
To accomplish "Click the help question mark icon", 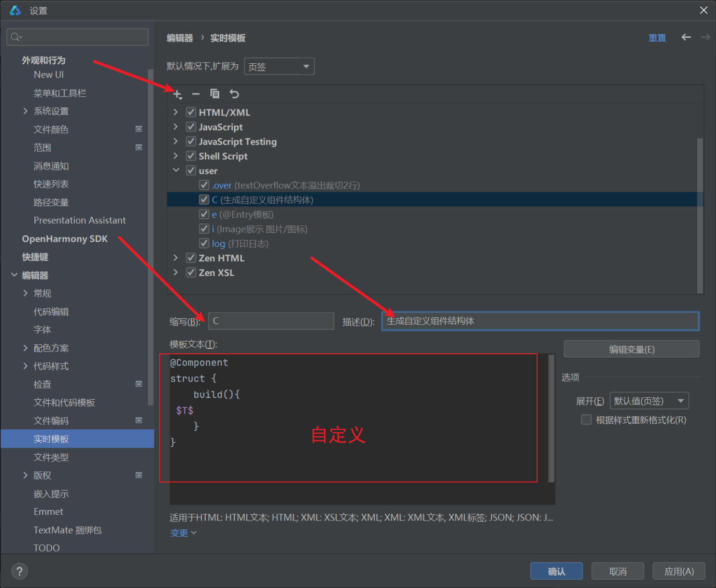I will [19, 571].
